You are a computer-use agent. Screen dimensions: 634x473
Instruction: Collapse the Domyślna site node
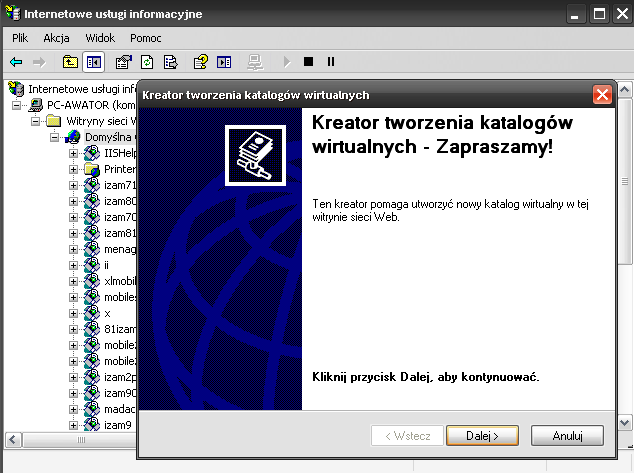(x=54, y=137)
